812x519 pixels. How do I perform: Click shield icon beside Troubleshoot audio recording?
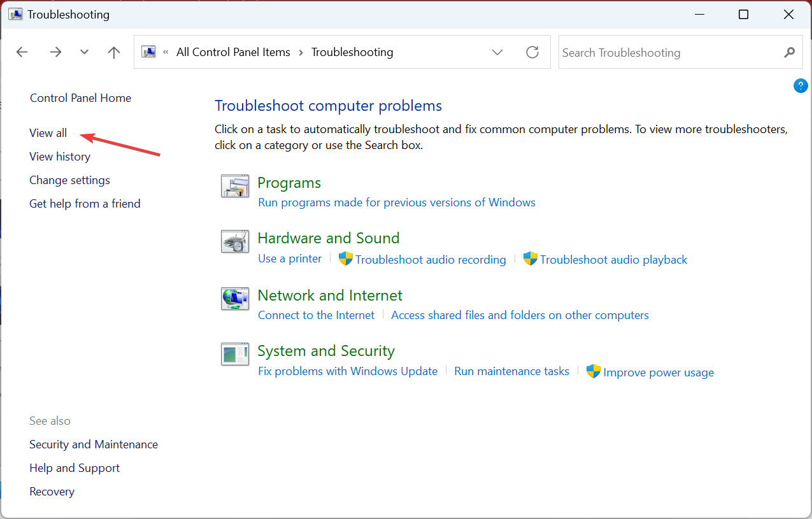coord(345,259)
